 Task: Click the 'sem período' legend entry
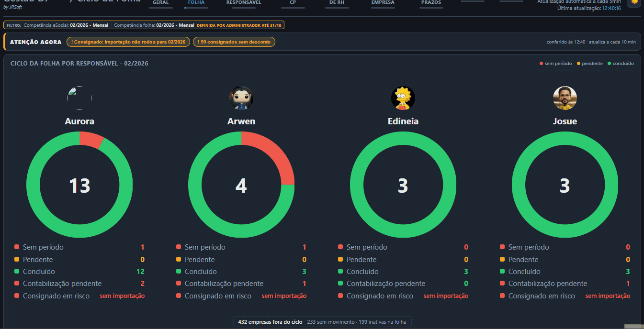(555, 64)
